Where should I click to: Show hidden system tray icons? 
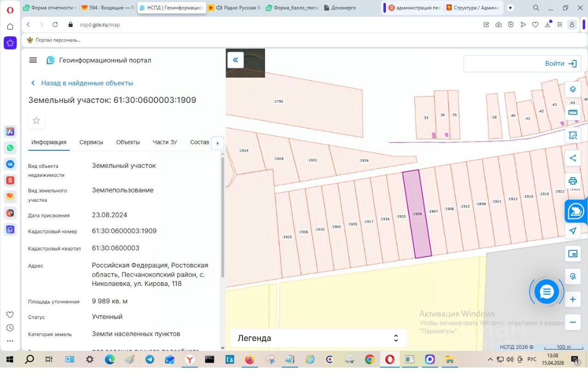(x=490, y=359)
